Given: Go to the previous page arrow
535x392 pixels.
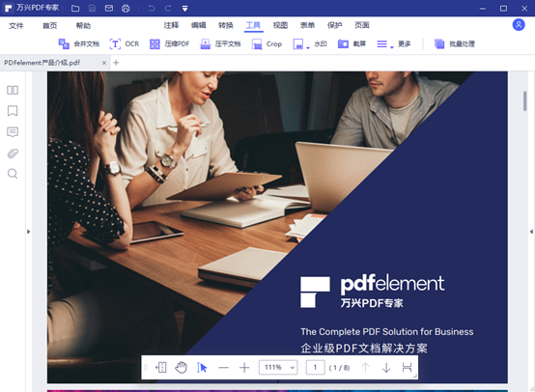Looking at the screenshot, I should pyautogui.click(x=365, y=368).
